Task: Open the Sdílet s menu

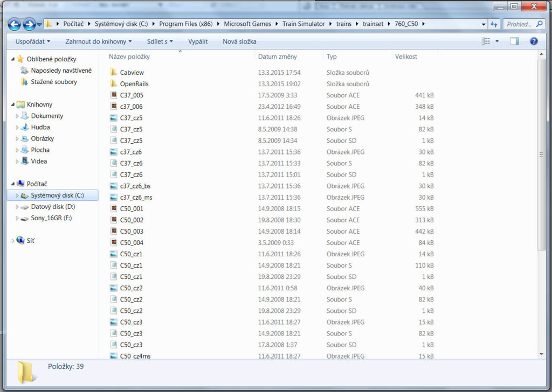Action: (x=160, y=41)
